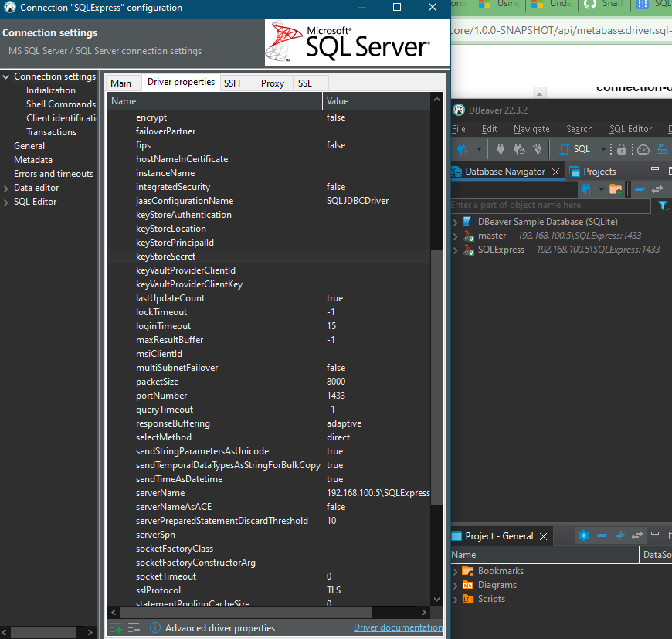Expand the Diagrams folder

[x=456, y=585]
